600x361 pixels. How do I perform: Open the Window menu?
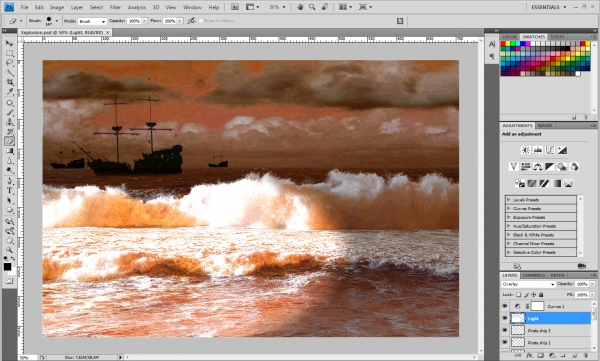pyautogui.click(x=192, y=7)
